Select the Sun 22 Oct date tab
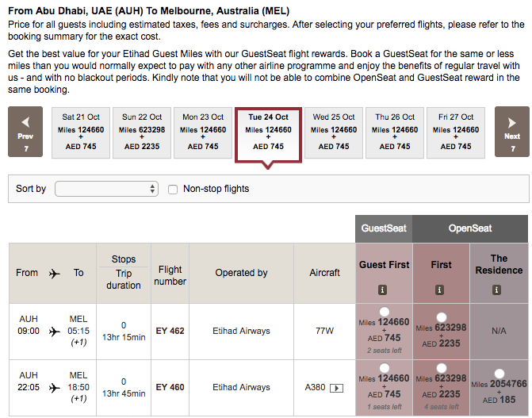532x418 pixels. [143, 132]
